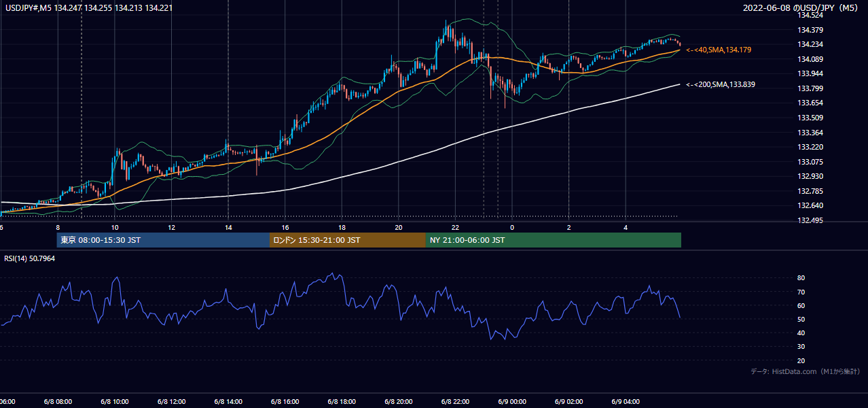
Task: Click price axis value 132.930
Action: pos(810,176)
